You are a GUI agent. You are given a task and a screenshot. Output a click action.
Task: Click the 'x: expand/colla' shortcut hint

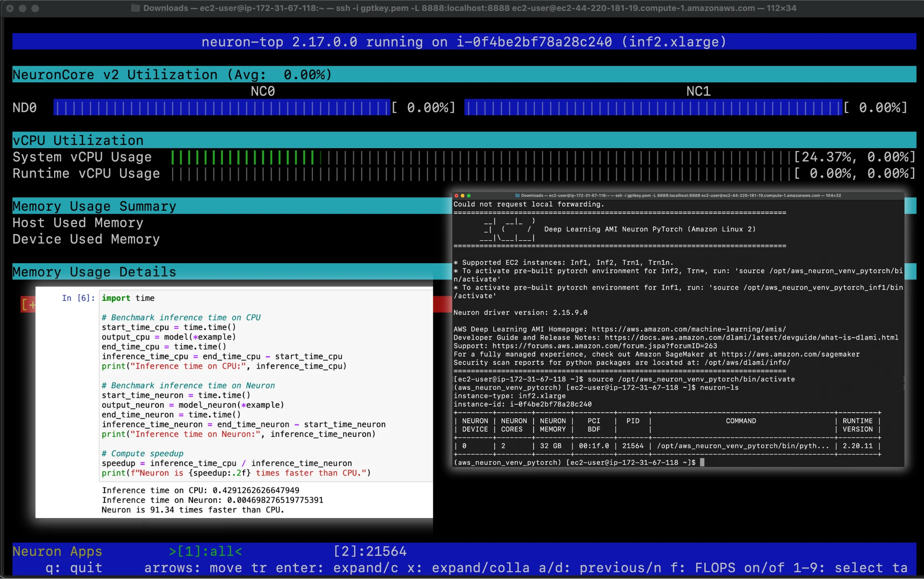[468, 568]
